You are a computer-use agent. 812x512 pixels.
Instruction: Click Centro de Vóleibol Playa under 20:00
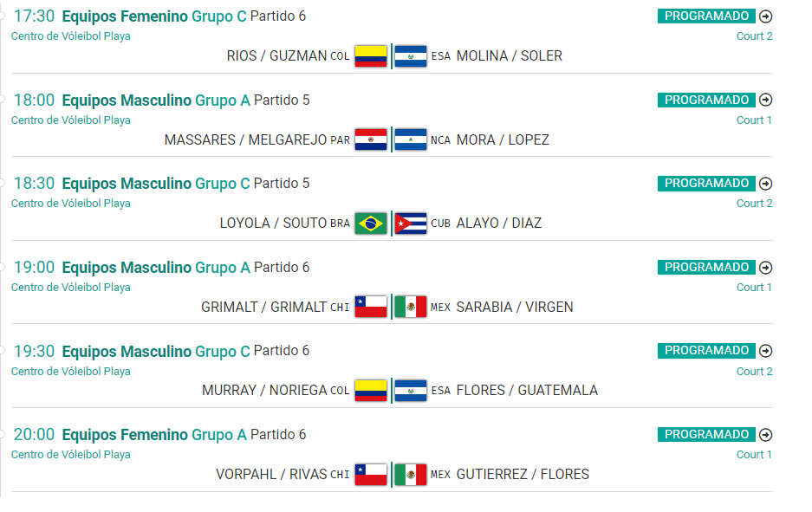click(x=71, y=455)
